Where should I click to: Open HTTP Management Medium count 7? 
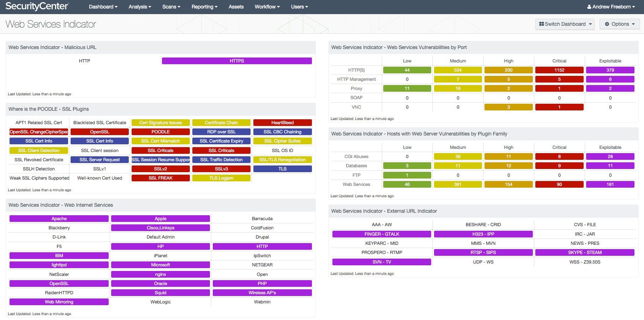(458, 79)
